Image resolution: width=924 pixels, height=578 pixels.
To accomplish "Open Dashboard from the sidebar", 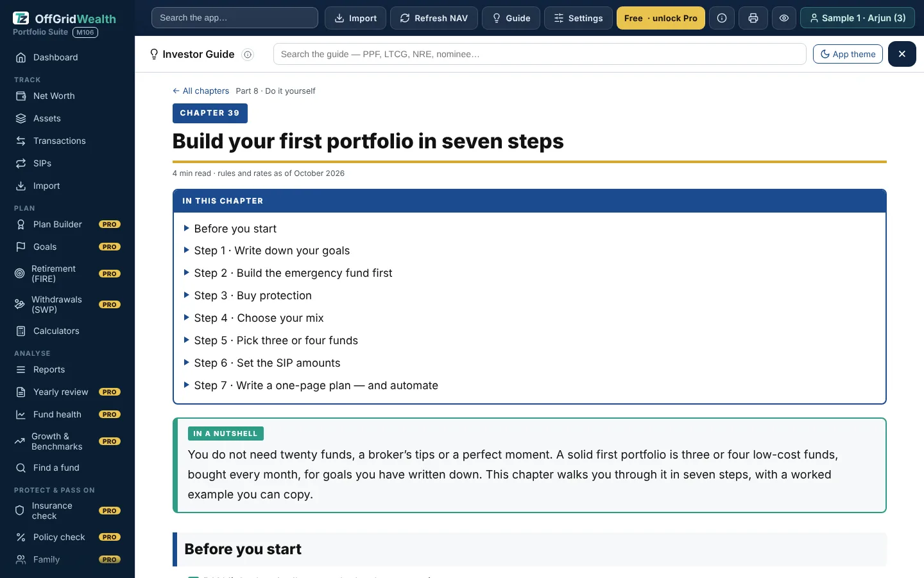I will click(x=67, y=57).
